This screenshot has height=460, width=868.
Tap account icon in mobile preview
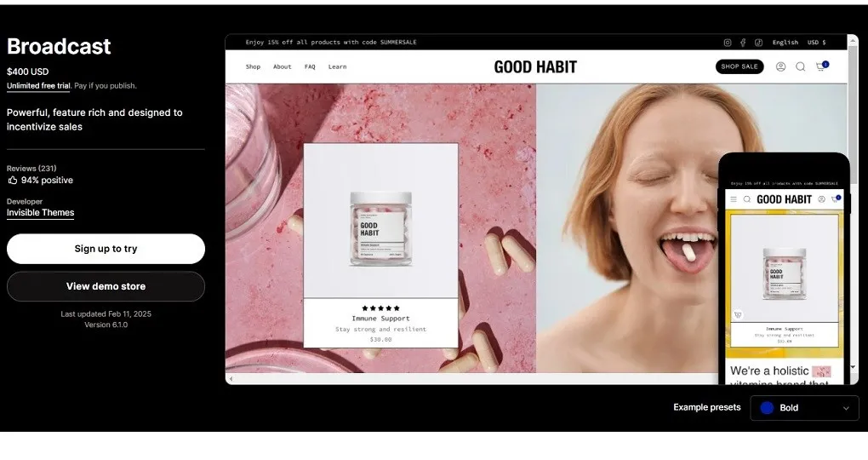click(x=821, y=199)
